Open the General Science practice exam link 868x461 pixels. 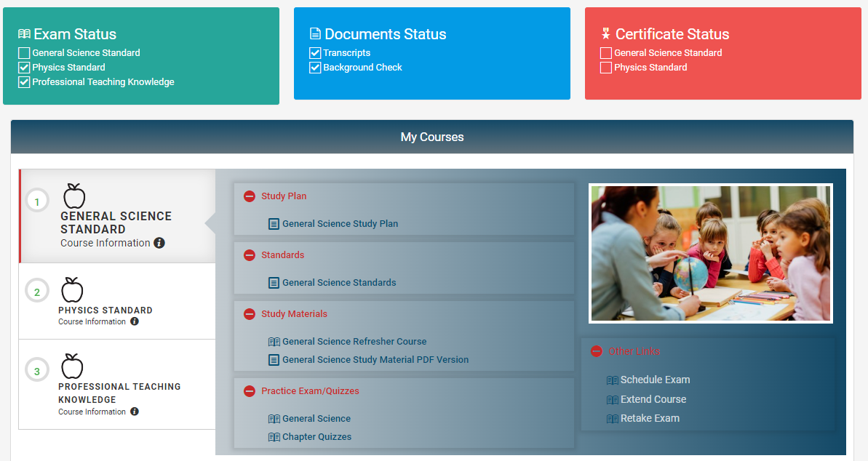[316, 418]
